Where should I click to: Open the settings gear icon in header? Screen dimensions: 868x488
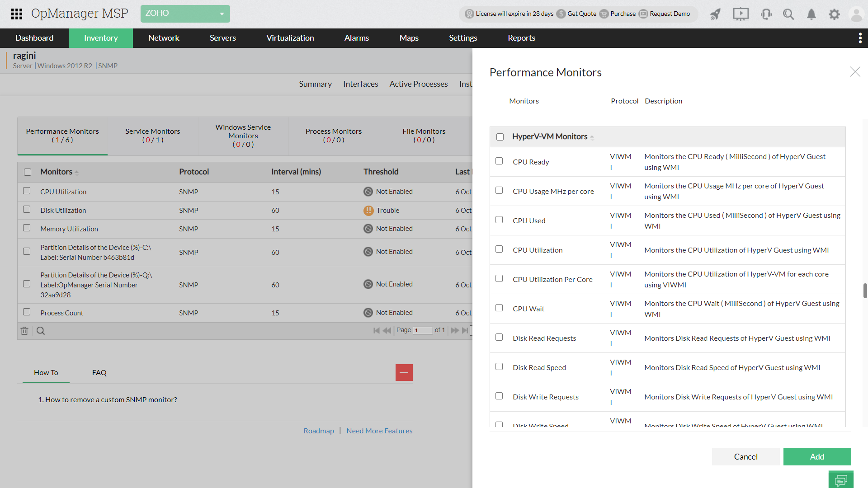click(834, 14)
